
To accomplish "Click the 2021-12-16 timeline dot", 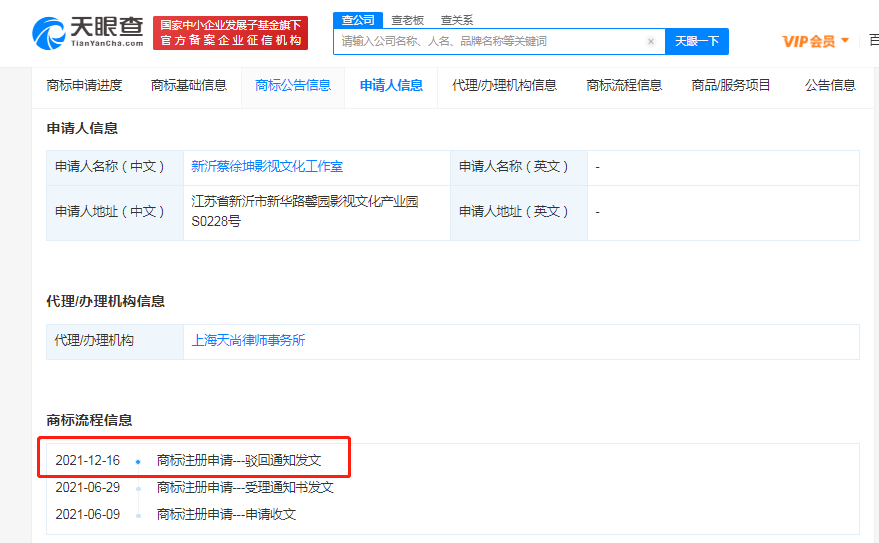I will (138, 462).
